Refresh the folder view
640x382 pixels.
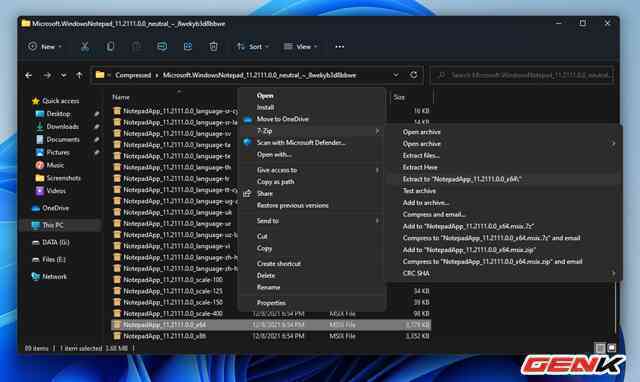(413, 75)
